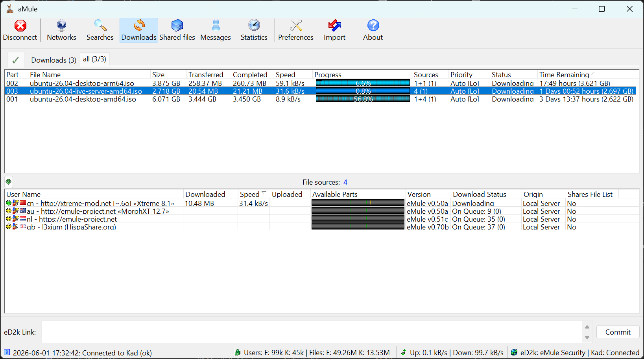Viewport: 644px width, 359px height.
Task: Click the Netherlands flag icon in sources list
Action: (x=23, y=219)
